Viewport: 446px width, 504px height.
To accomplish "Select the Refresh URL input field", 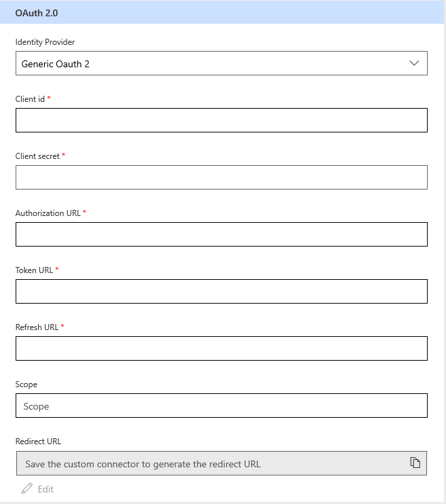I will pos(221,348).
